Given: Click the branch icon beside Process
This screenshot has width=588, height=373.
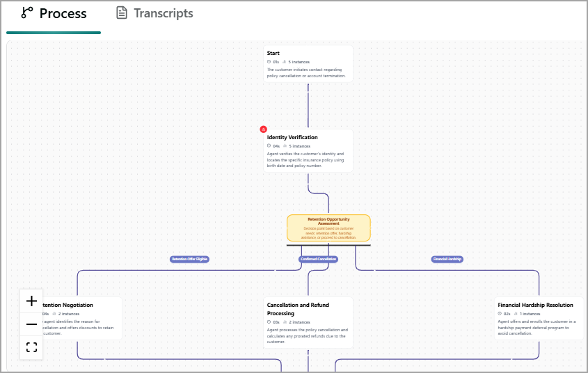Looking at the screenshot, I should [x=27, y=13].
